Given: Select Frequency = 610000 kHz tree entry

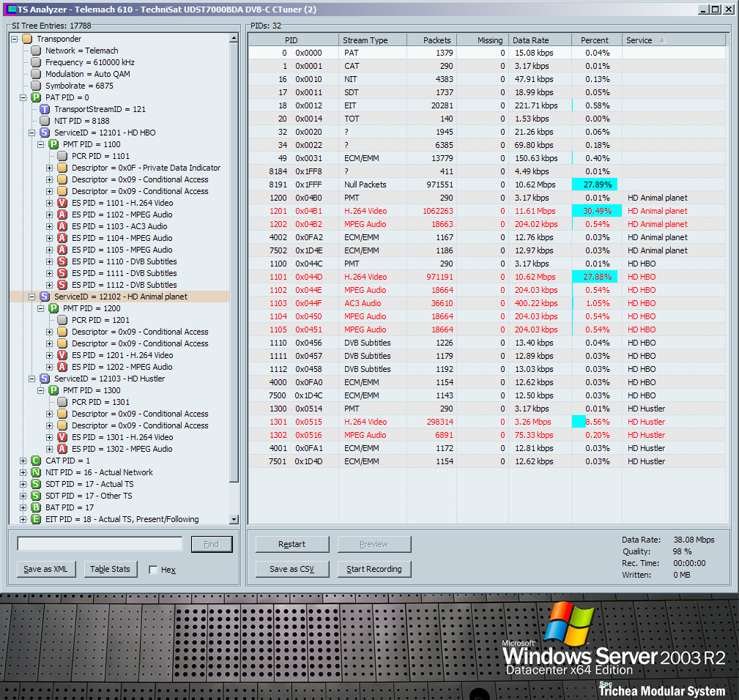Looking at the screenshot, I should (90, 62).
